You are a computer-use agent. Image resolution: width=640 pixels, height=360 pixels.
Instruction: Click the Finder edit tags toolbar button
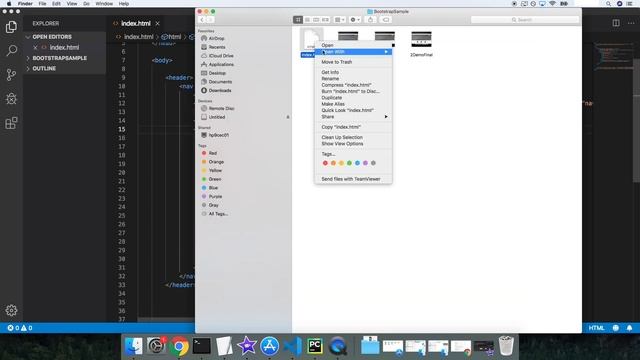(x=386, y=20)
